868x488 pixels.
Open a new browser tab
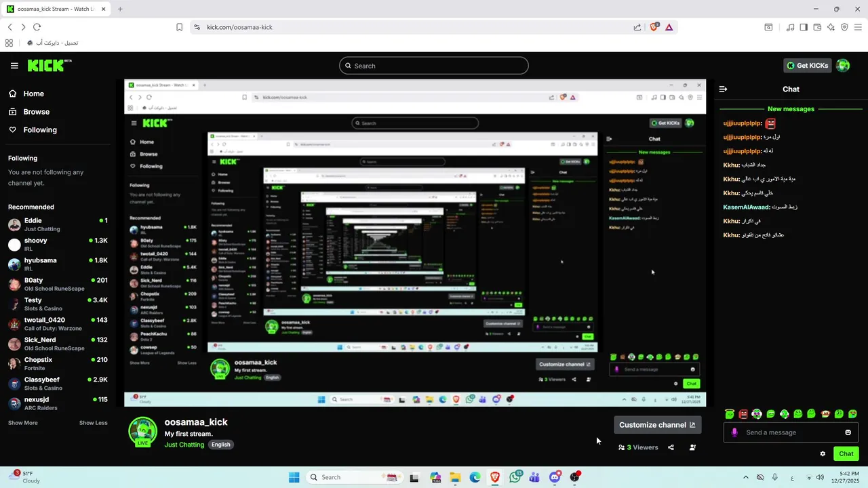[120, 9]
